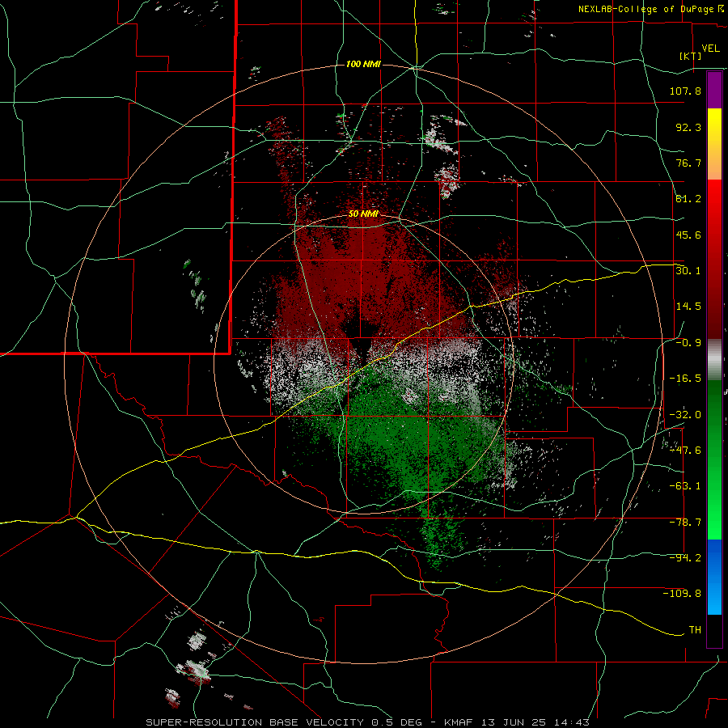Screen dimensions: 728x728
Task: Click the -78.7 velocity scale value
Action: 685,523
